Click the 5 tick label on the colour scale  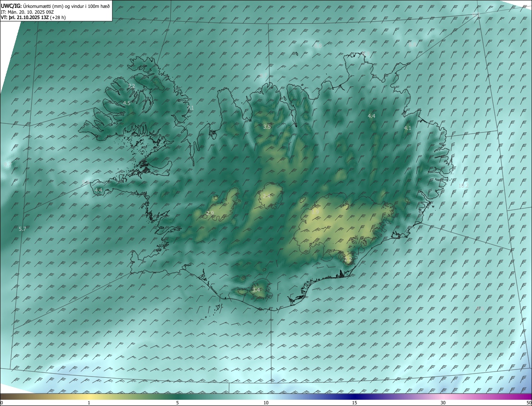tap(177, 403)
